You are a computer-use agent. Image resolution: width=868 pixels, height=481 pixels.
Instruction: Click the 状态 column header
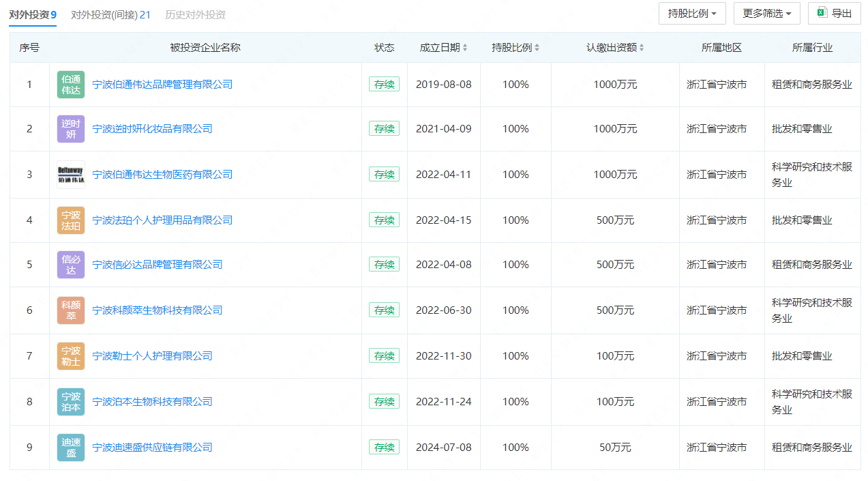point(385,48)
